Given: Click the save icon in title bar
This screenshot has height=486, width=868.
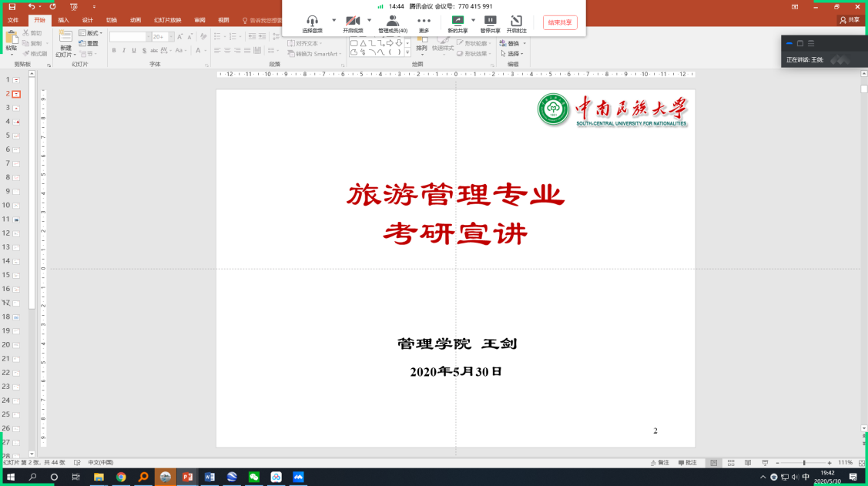Looking at the screenshot, I should point(12,6).
